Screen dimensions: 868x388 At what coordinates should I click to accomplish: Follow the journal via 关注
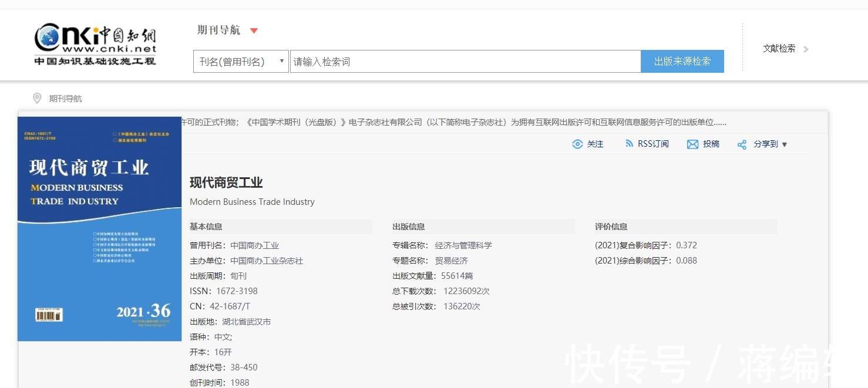(x=595, y=144)
